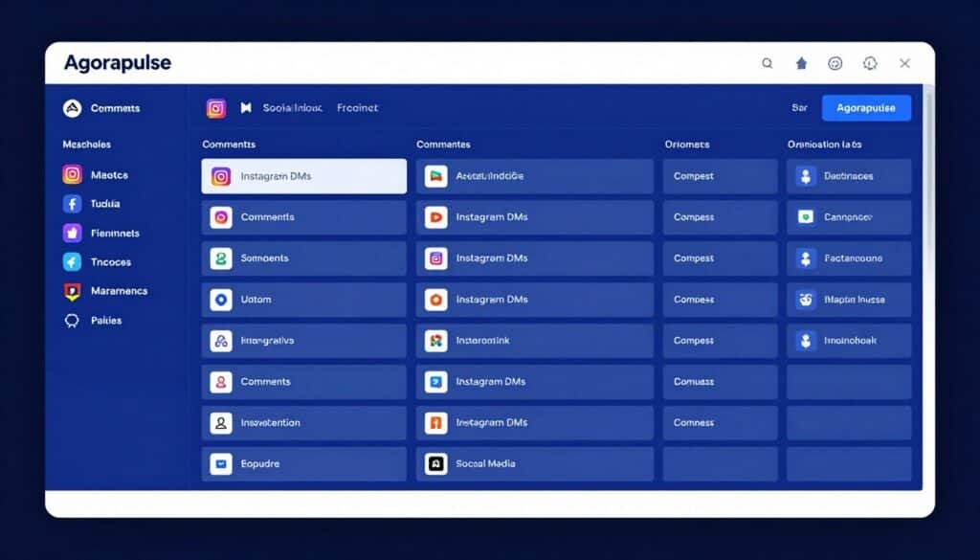Viewport: 980px width, 560px height.
Task: Click the Sar link beside the Agorapulse button
Action: coord(799,108)
